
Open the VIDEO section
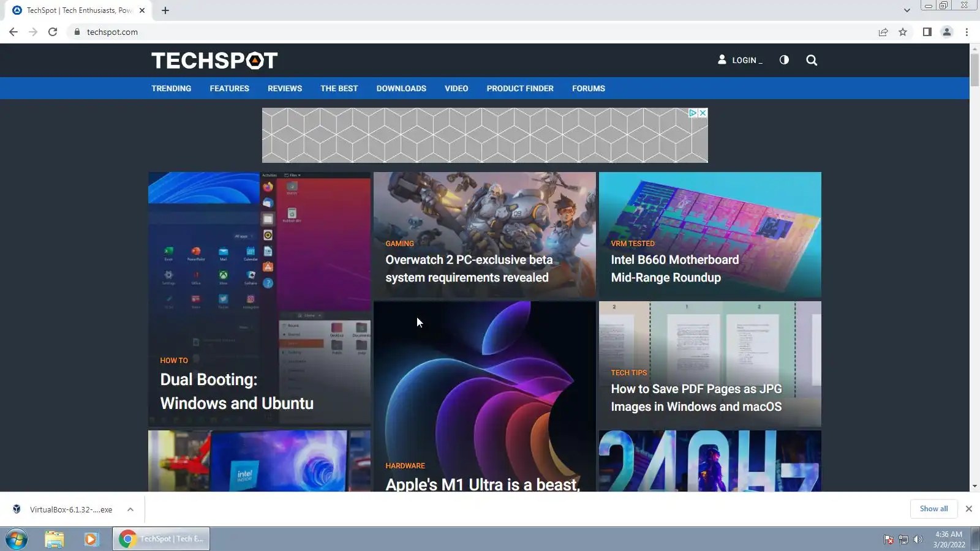[456, 88]
